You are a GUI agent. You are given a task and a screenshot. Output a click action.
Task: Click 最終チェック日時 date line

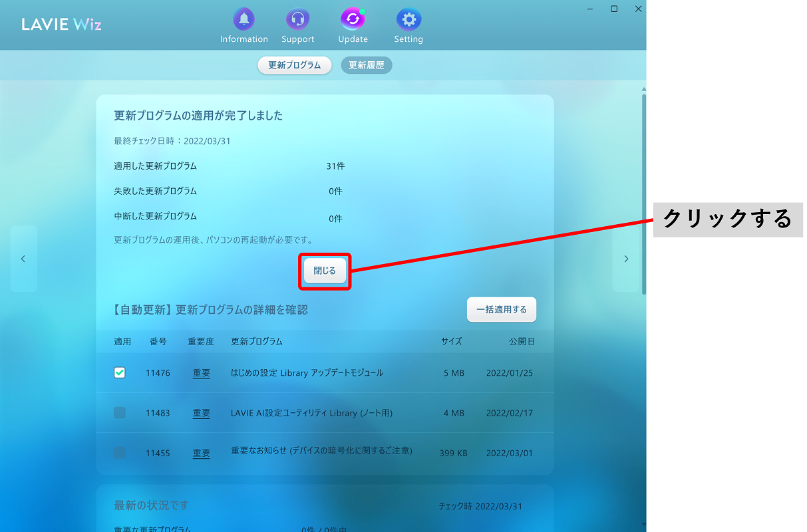172,142
